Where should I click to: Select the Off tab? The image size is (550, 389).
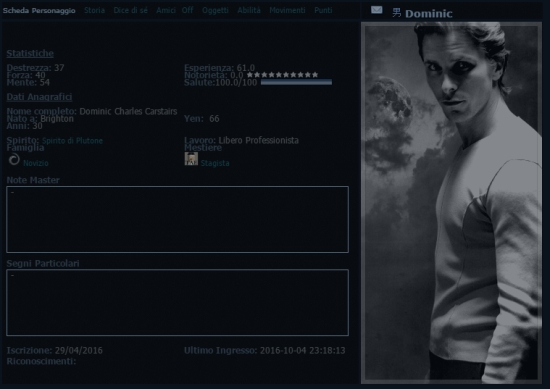pos(187,10)
